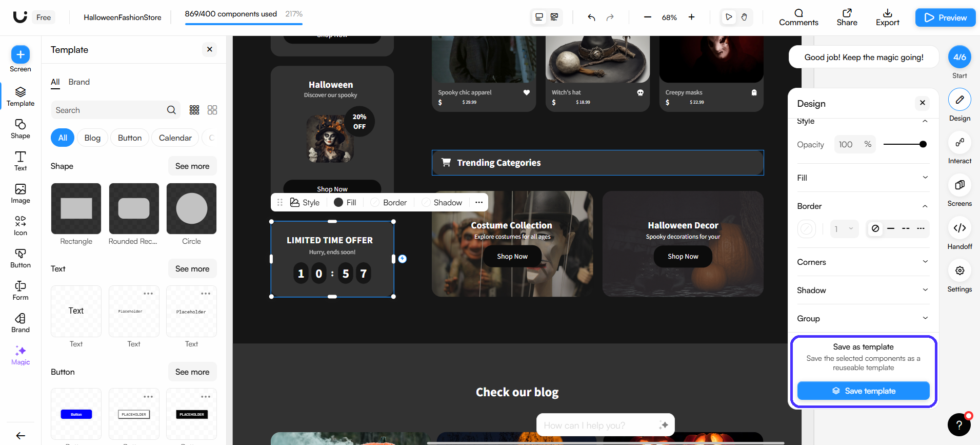Open the Share dialog
The height and width of the screenshot is (445, 980).
pos(847,17)
